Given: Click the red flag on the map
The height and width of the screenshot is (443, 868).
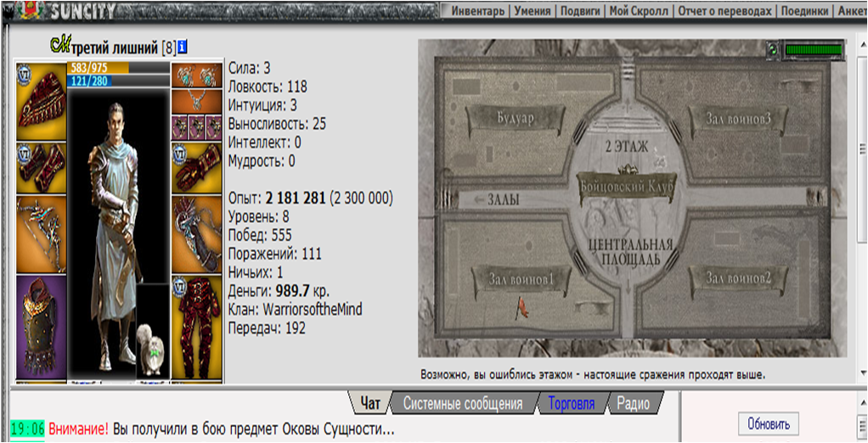Looking at the screenshot, I should [x=521, y=307].
